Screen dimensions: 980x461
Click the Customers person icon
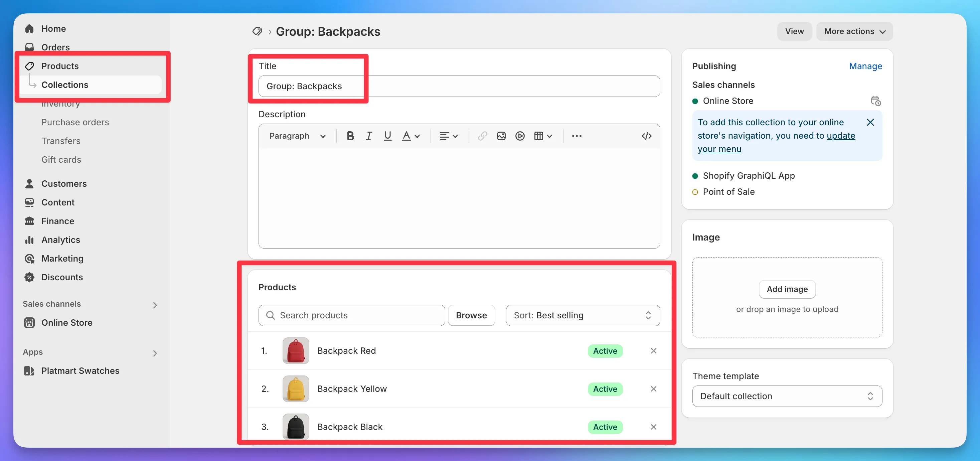[29, 183]
